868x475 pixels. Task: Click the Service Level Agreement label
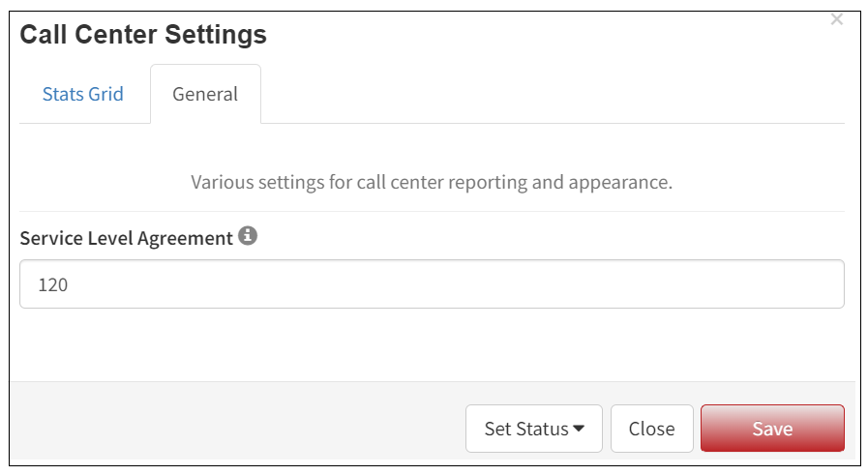coord(126,238)
